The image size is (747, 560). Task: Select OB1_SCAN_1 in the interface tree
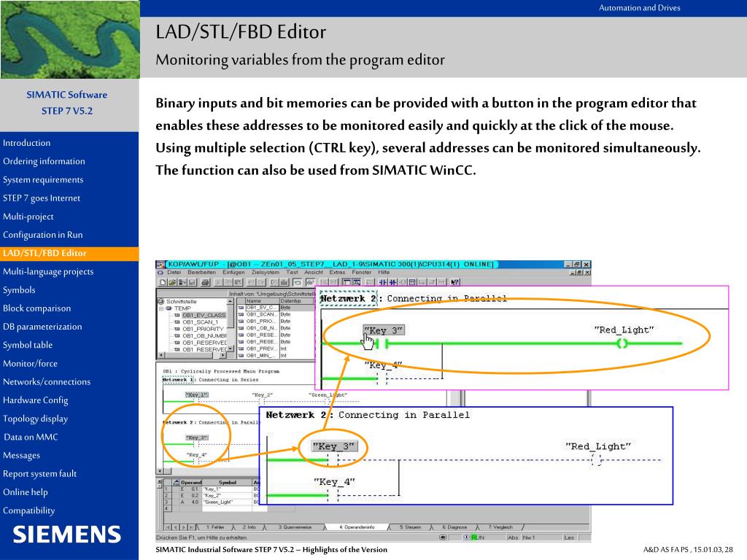pos(200,322)
